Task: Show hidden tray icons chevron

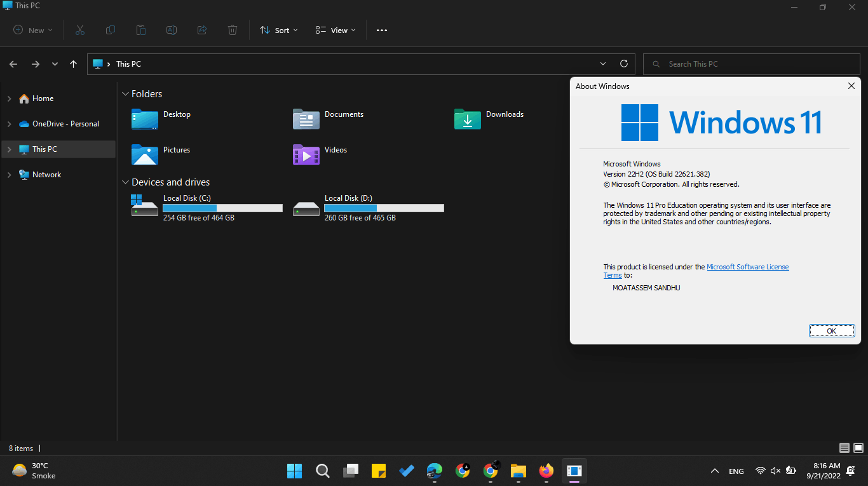Action: [715, 471]
